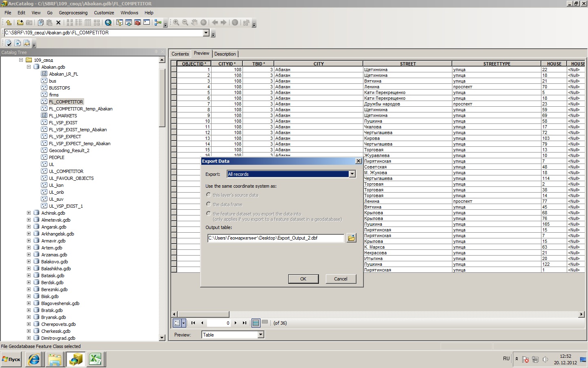Select 'the data frame' radio option
Viewport: 588px width, 368px height.
(x=209, y=204)
